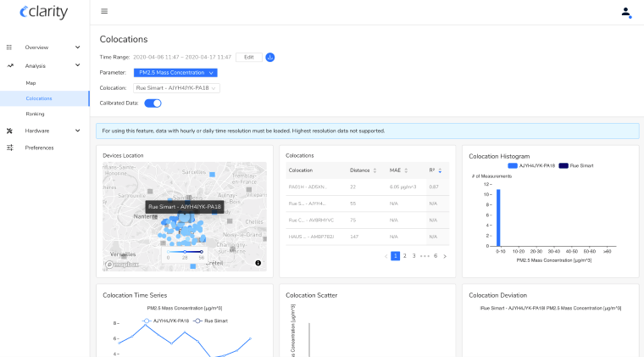Viewport: 644px width, 357px height.
Task: Toggle the Calibrated Data switch
Action: point(153,103)
